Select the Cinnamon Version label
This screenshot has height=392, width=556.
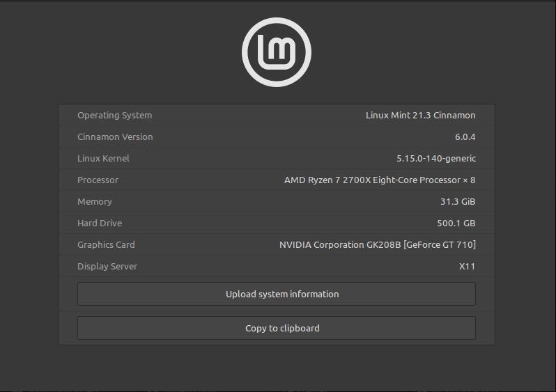(115, 137)
